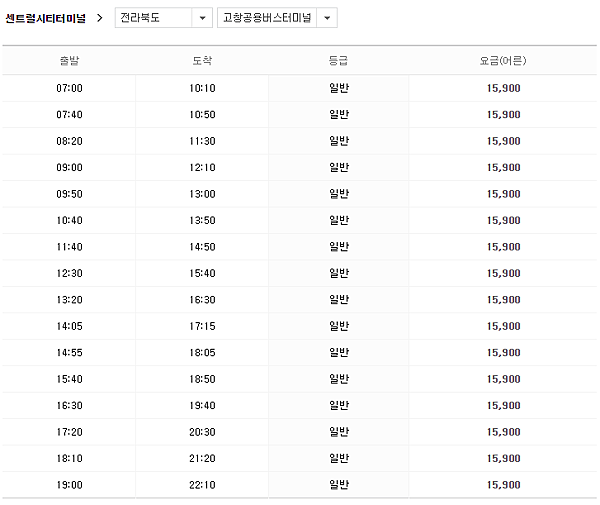Click the 등급 column header
The height and width of the screenshot is (505, 600).
coord(338,61)
